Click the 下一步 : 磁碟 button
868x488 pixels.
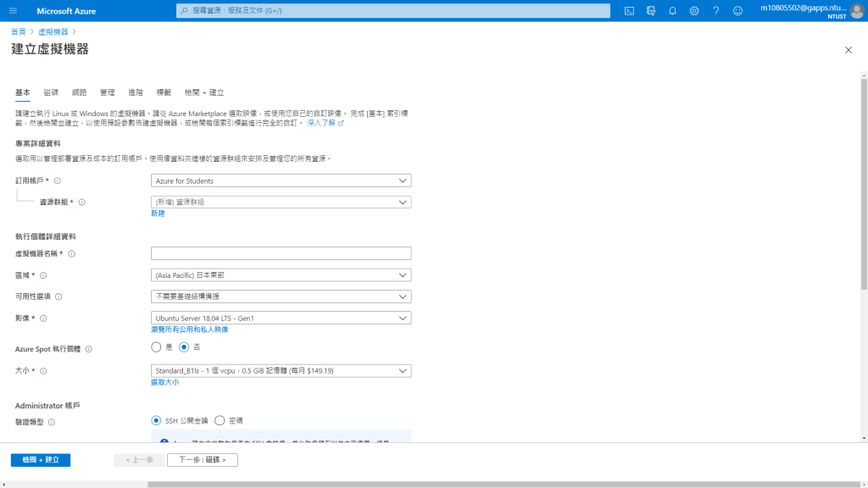(203, 460)
